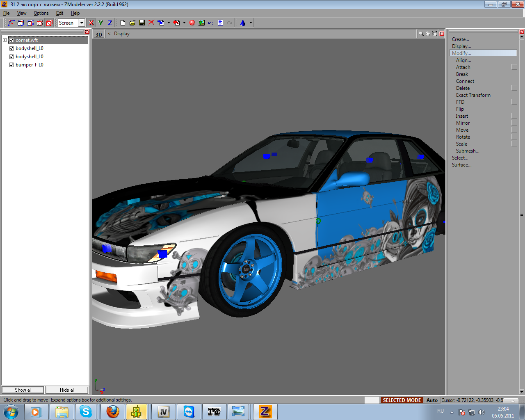Toggle the Y axis constraint
Image resolution: width=525 pixels, height=420 pixels.
pyautogui.click(x=100, y=23)
